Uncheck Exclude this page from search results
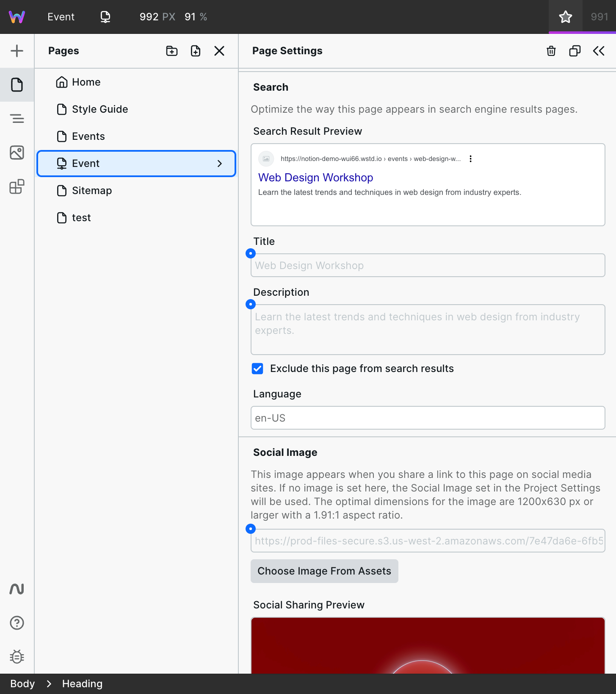This screenshot has height=694, width=616. coord(257,369)
